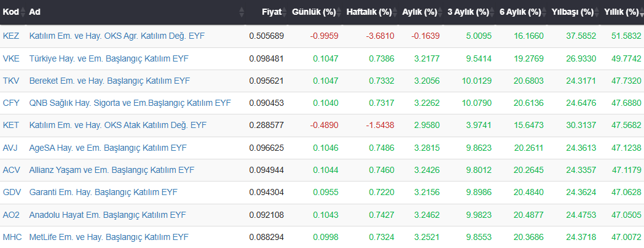Click GDV daily change 0.0955
Screen dimensions: 644x248
(326, 192)
